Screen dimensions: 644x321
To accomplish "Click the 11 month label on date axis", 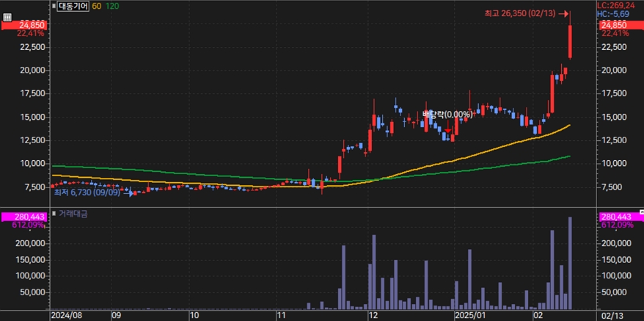I will [281, 316].
